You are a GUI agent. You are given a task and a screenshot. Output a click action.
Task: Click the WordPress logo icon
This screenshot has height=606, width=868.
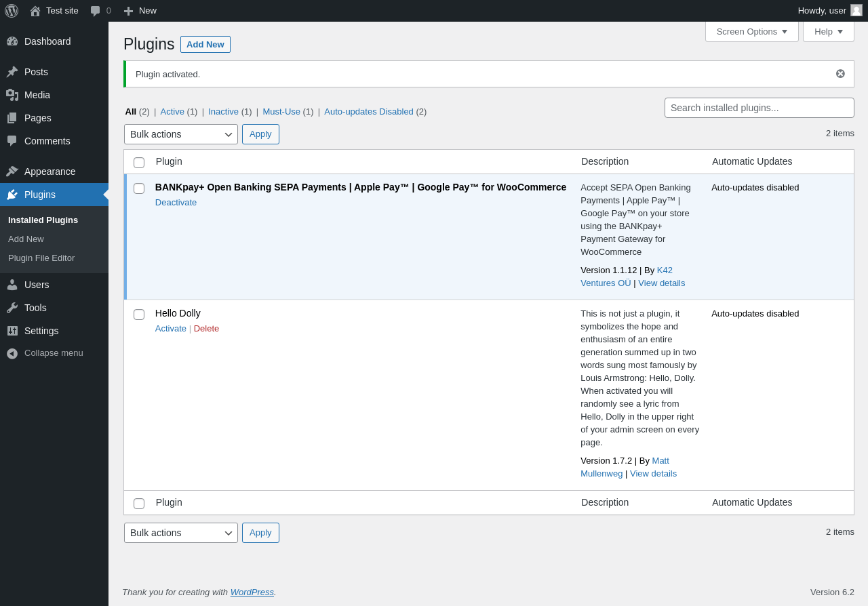(x=12, y=11)
